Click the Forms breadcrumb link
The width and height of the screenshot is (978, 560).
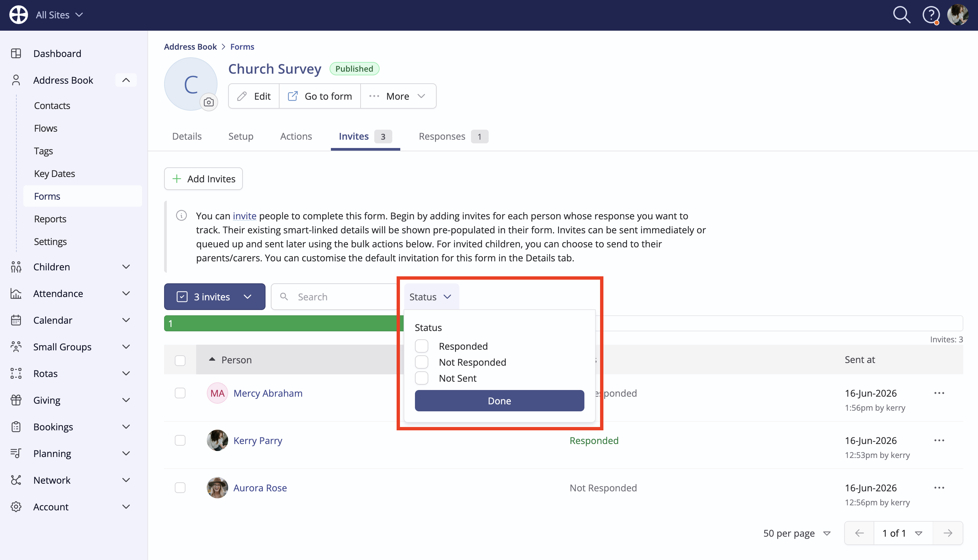pos(242,47)
